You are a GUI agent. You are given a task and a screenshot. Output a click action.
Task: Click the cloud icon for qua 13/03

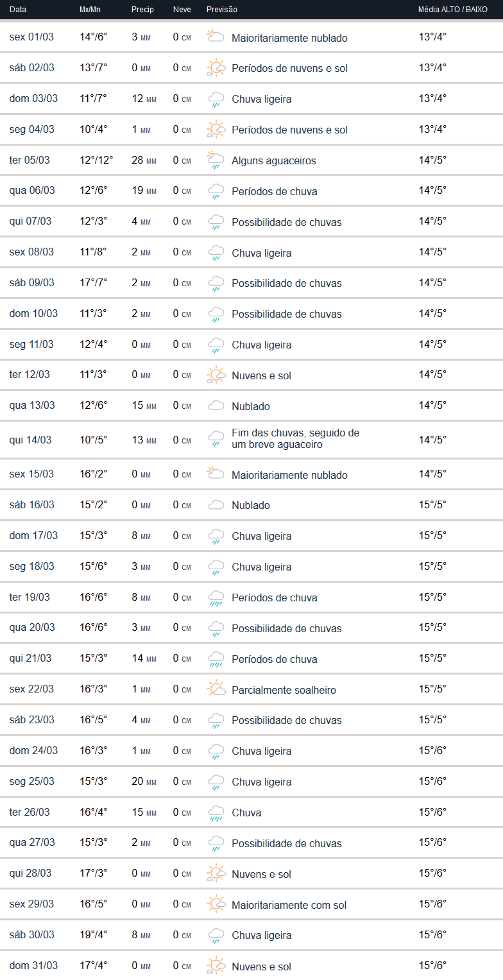(x=216, y=406)
